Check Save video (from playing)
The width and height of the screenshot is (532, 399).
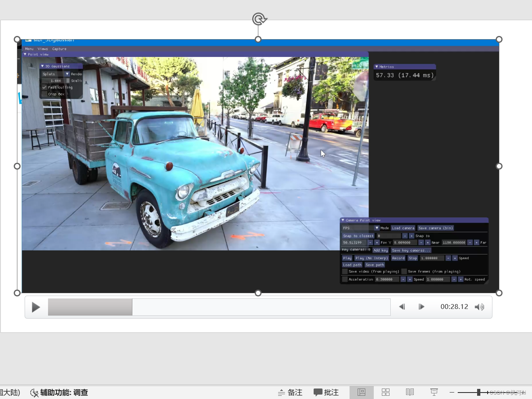point(345,271)
